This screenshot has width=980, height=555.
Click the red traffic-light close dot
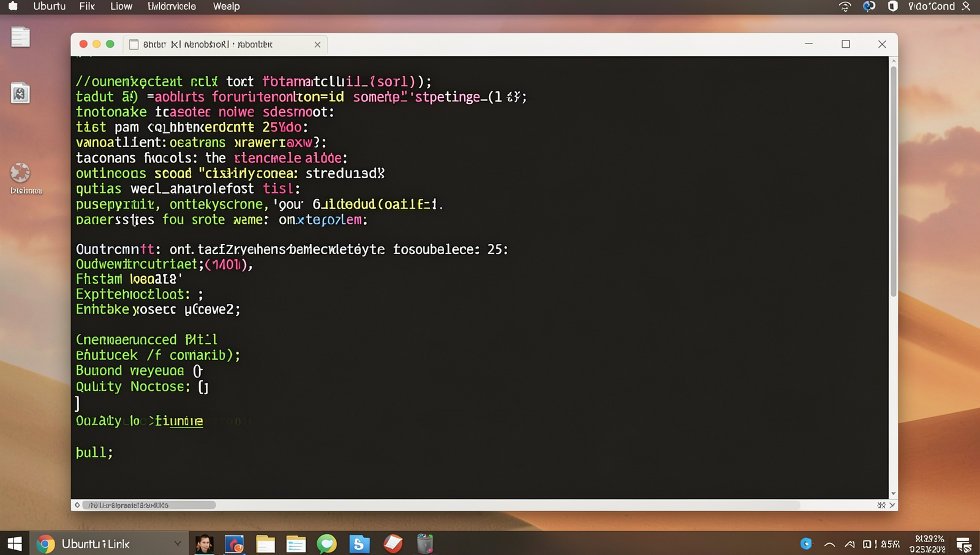pos(83,44)
